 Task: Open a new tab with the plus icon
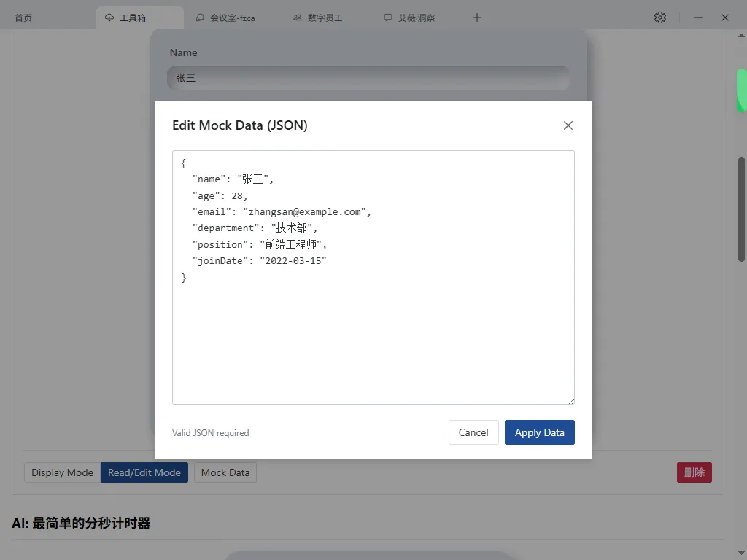coord(477,17)
